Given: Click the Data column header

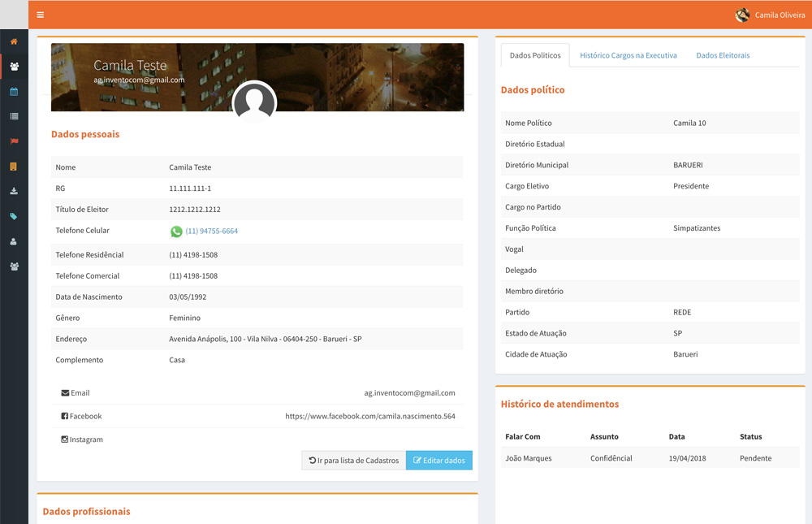Looking at the screenshot, I should [x=676, y=436].
